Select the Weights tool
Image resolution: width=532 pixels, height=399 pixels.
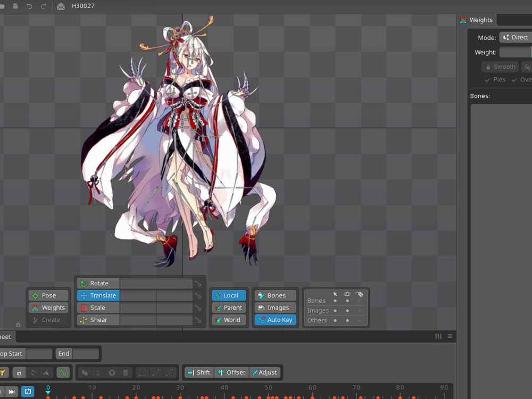click(48, 307)
